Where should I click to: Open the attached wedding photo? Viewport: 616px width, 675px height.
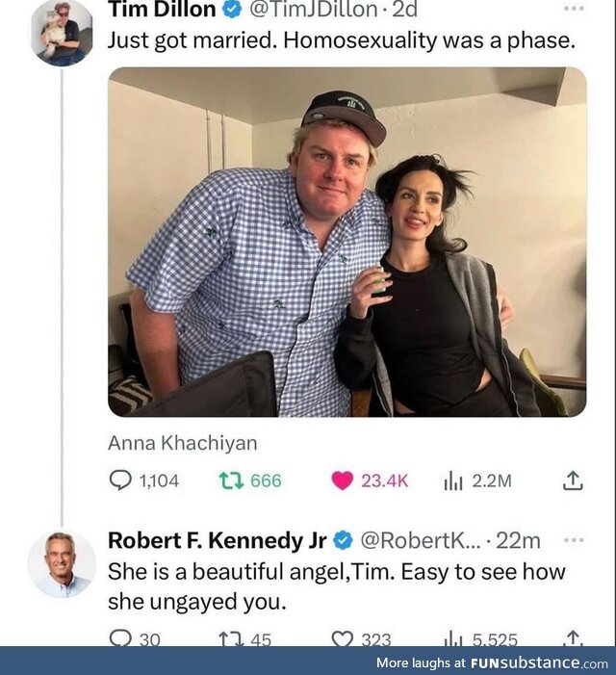click(346, 241)
